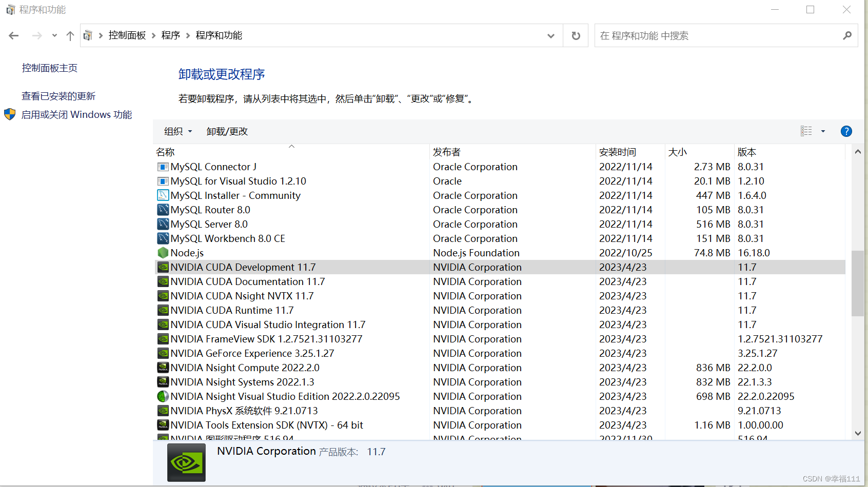The image size is (868, 487).
Task: Expand chevron after 程序 breadcrumb
Action: click(x=188, y=35)
